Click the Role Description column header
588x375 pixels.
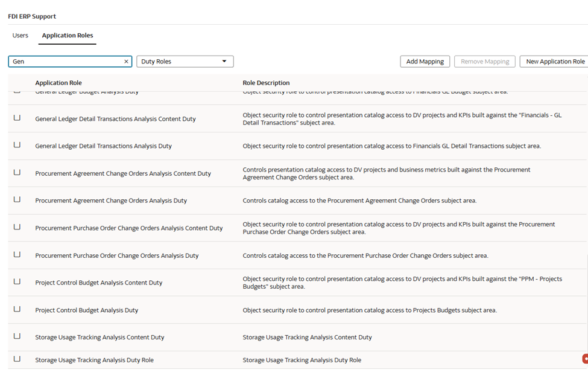(266, 83)
